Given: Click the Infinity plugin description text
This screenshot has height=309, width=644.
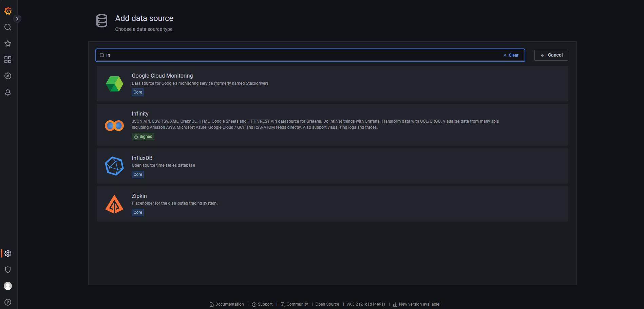Looking at the screenshot, I should pyautogui.click(x=315, y=124).
